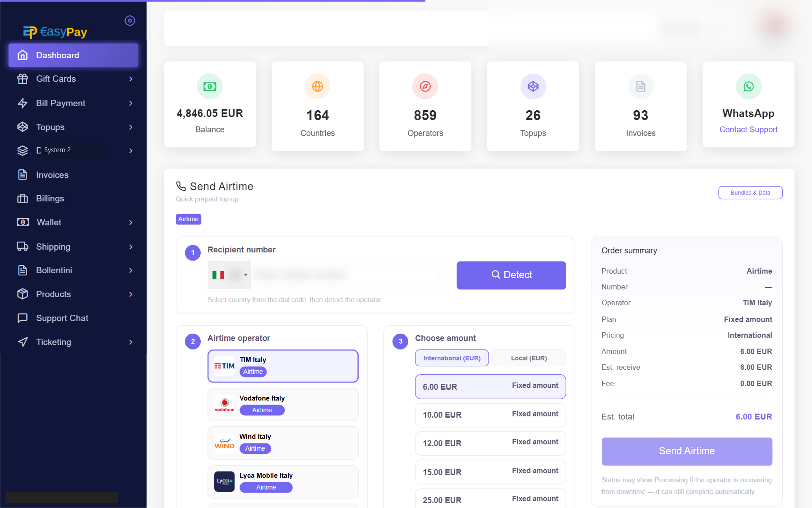812x508 pixels.
Task: Click the green Balance money icon
Action: click(x=210, y=86)
